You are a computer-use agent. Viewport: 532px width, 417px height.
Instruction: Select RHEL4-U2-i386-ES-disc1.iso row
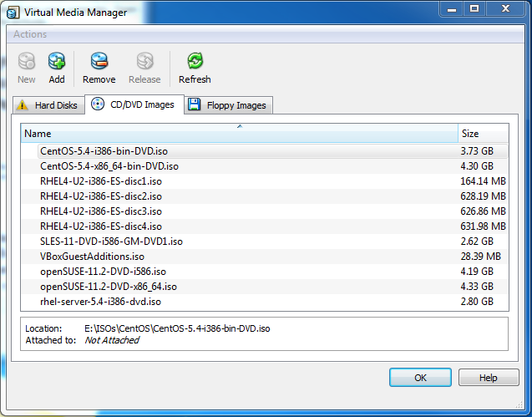pos(265,181)
